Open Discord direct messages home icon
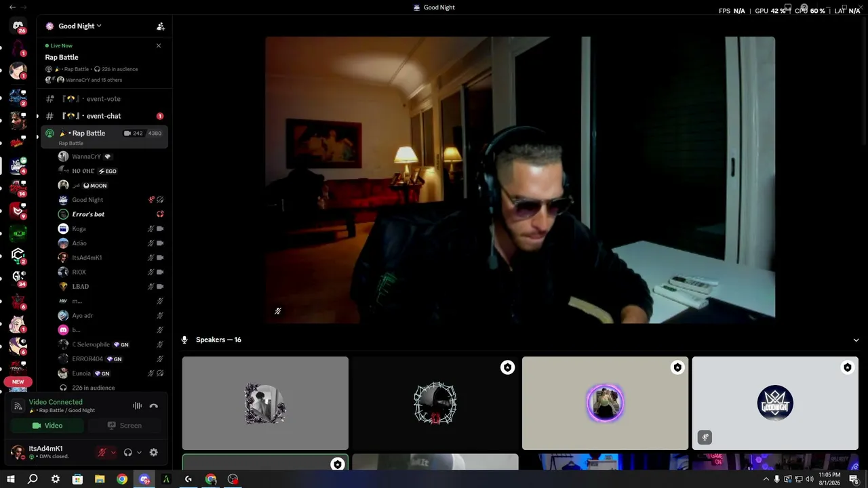Image resolution: width=868 pixels, height=488 pixels. (x=18, y=26)
